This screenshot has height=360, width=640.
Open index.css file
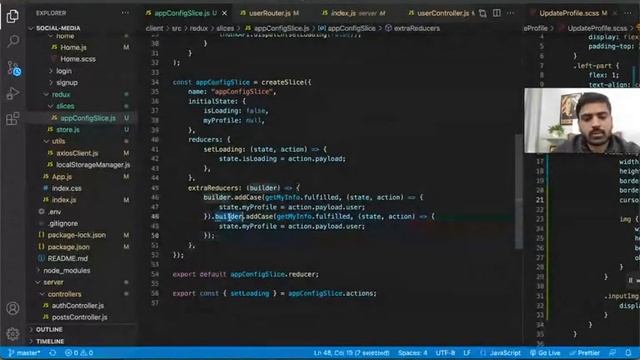coord(66,189)
